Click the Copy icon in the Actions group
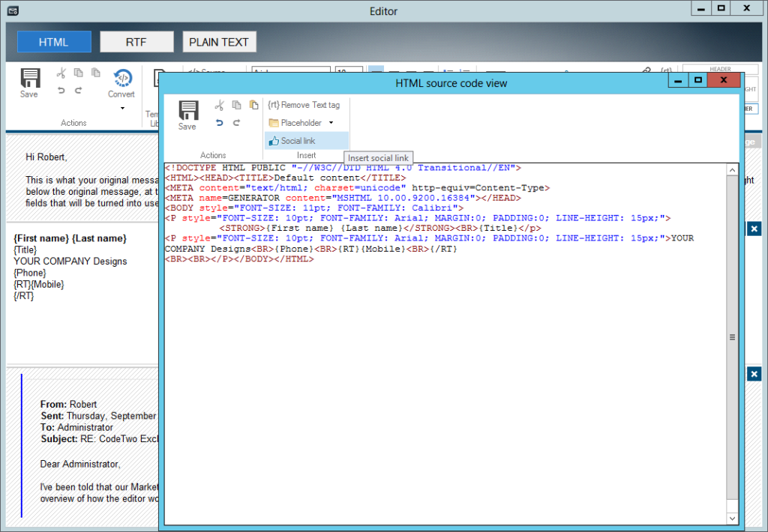The image size is (768, 532). (x=77, y=73)
